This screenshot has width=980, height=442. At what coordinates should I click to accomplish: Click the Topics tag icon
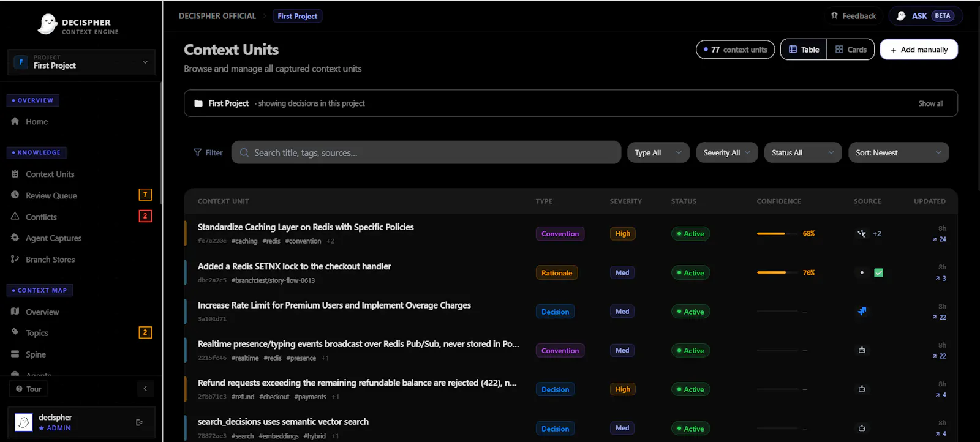tap(15, 332)
